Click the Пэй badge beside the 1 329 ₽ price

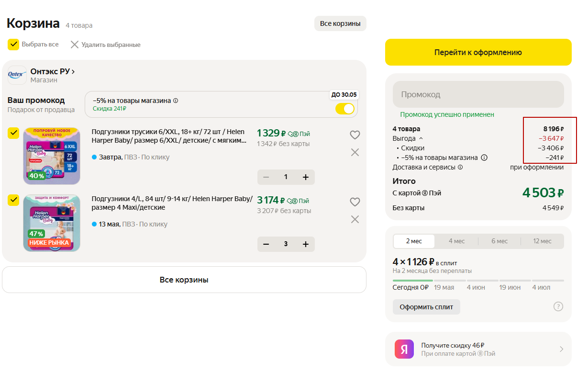[x=299, y=134]
